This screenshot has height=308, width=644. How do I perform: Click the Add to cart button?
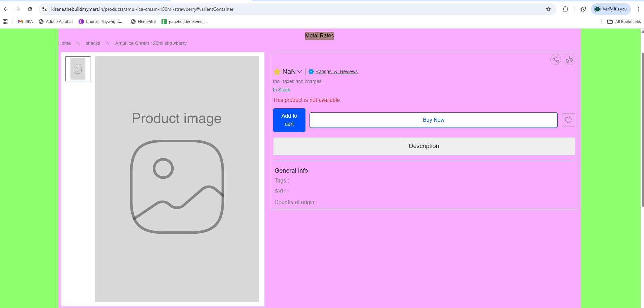289,120
